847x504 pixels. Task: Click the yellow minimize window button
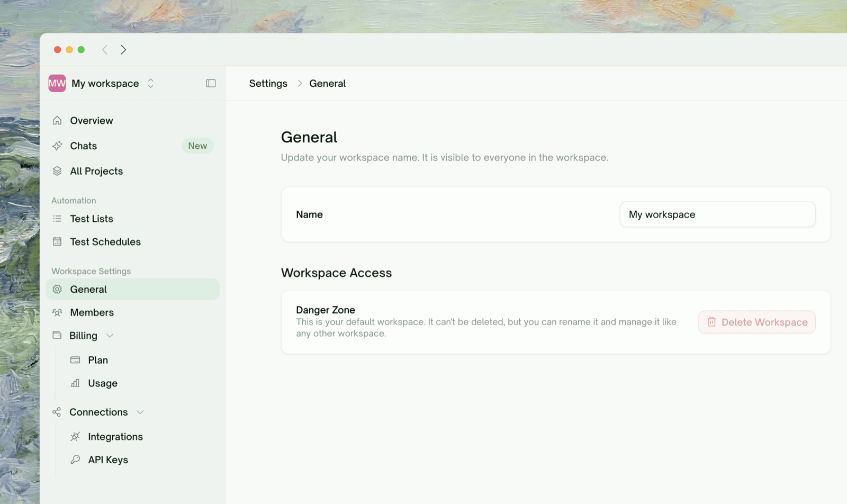69,50
